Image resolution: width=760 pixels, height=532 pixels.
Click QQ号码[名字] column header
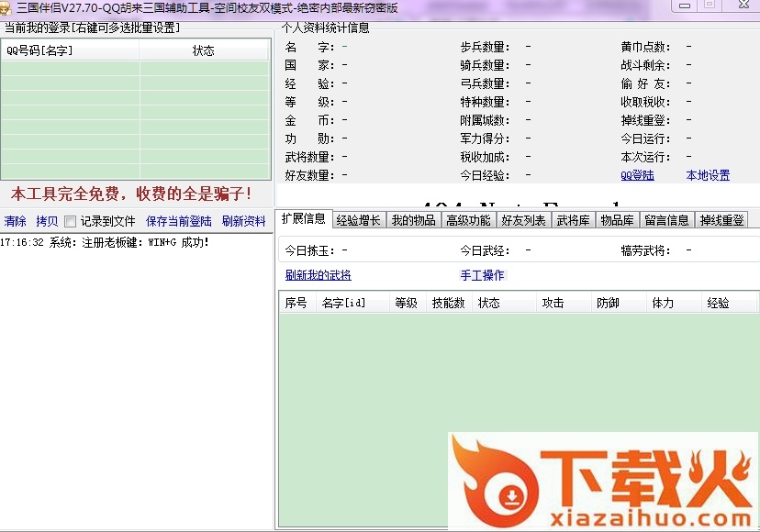[x=71, y=50]
